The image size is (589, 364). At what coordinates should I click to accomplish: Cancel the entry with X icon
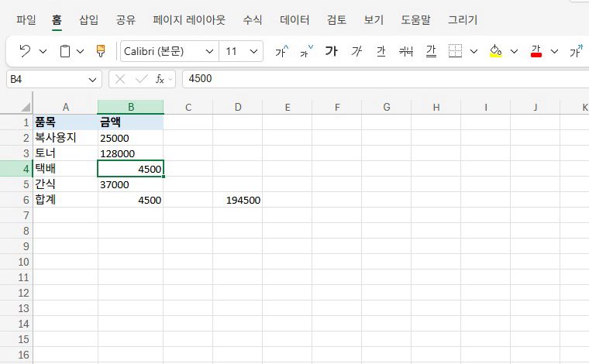120,79
